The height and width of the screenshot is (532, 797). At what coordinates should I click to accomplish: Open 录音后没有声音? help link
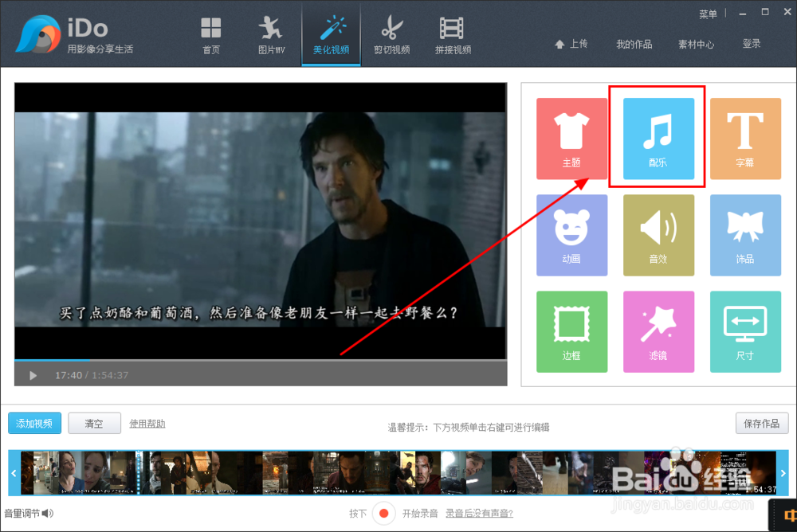coord(479,513)
